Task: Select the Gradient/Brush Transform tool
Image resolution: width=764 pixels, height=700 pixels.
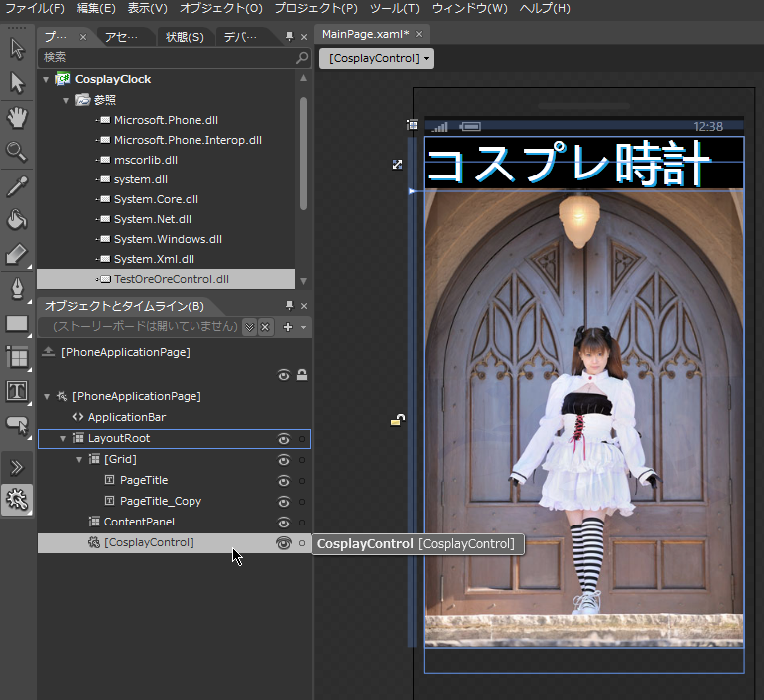Action: [17, 254]
